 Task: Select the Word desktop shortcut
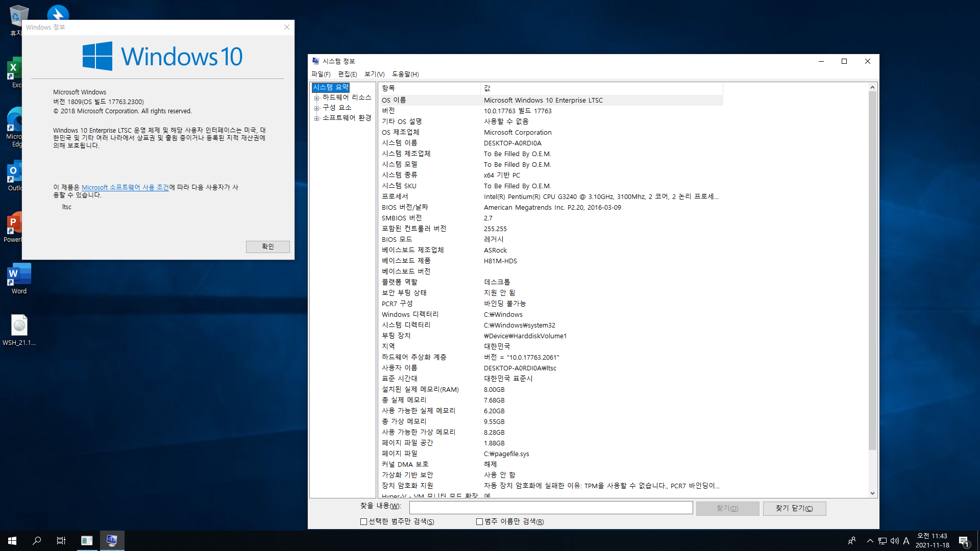tap(19, 279)
